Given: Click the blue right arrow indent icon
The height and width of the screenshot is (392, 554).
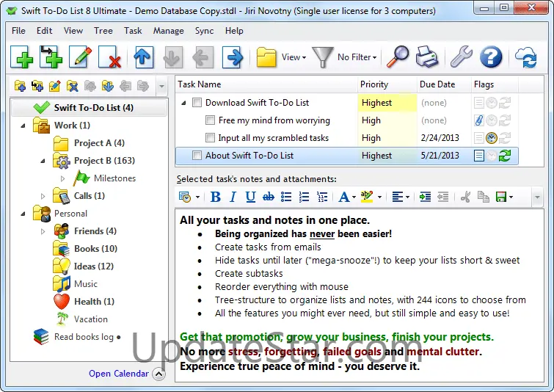Looking at the screenshot, I should (232, 57).
